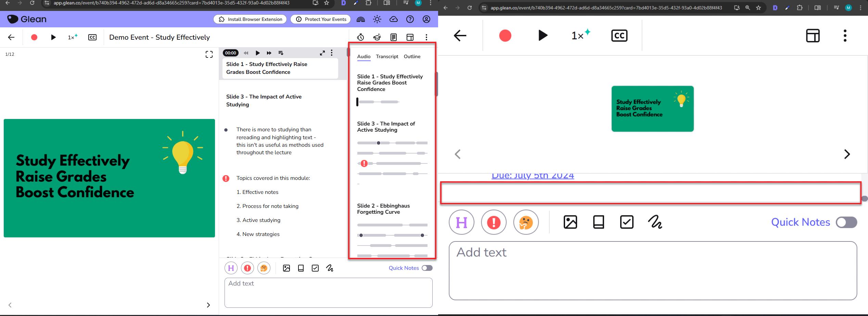Toggle Quick Notes in the left Glean window

click(427, 268)
